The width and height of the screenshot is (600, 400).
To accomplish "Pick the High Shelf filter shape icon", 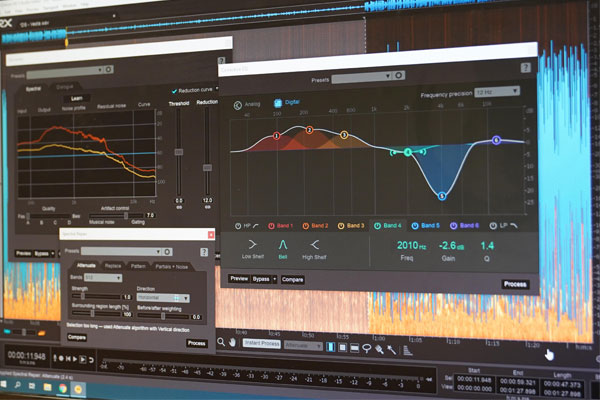I will [316, 243].
